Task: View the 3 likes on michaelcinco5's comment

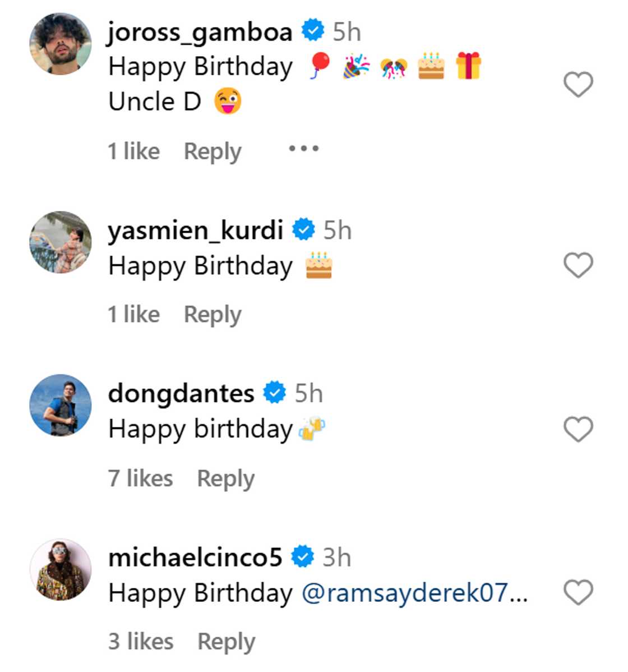Action: 141,642
